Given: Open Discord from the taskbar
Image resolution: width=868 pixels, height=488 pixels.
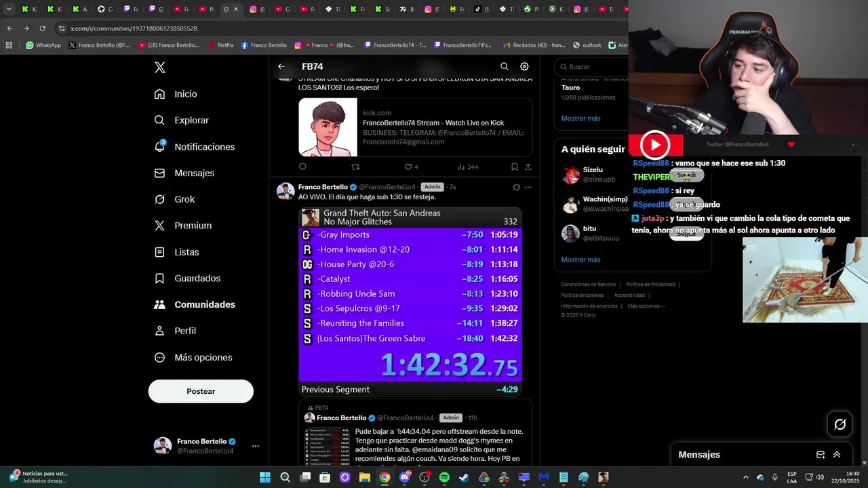Looking at the screenshot, I should 405,477.
